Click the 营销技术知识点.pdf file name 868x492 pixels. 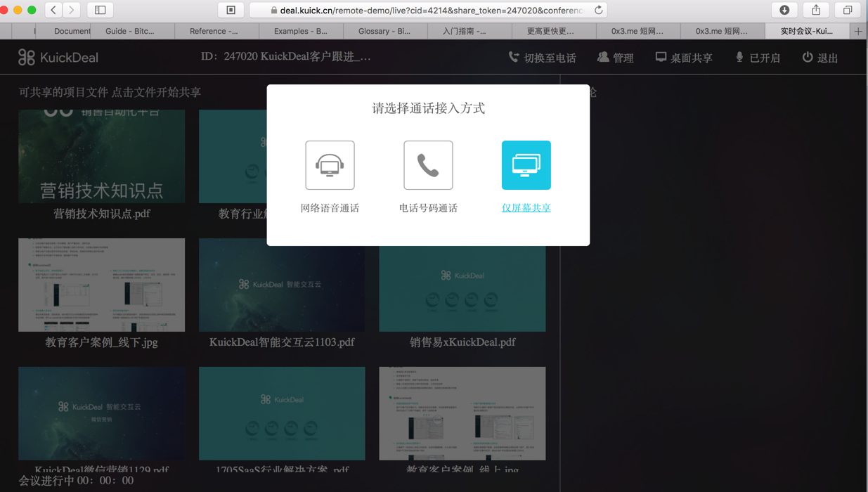(x=102, y=214)
